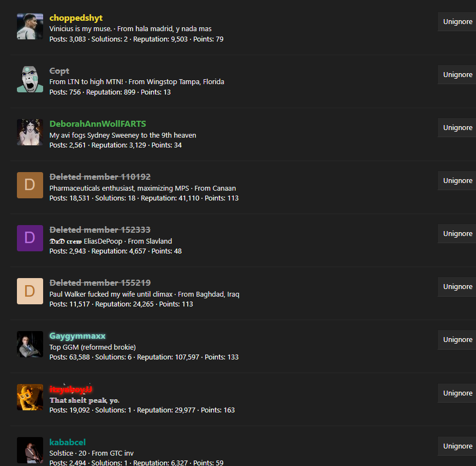Click 'DxD crew EliasDePoop' title text
Image resolution: width=476 pixels, height=466 pixels.
[x=86, y=241]
